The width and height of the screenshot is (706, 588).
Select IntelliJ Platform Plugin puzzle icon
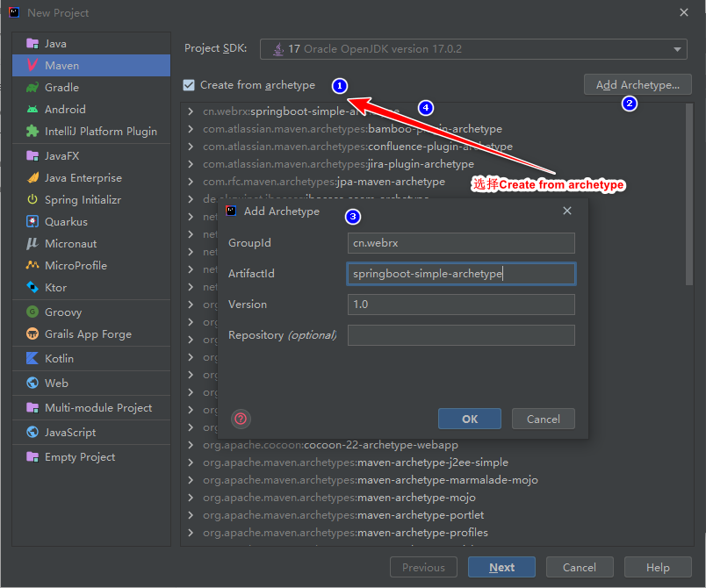pyautogui.click(x=32, y=132)
